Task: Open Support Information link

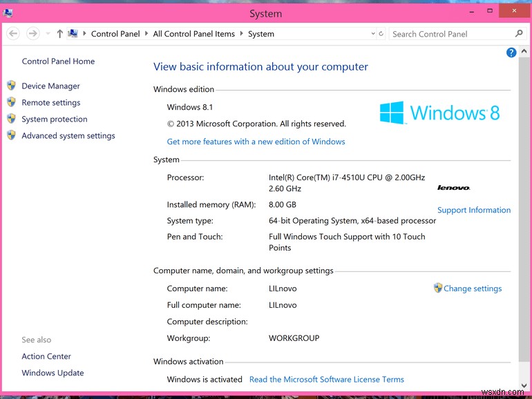Action: [x=474, y=210]
